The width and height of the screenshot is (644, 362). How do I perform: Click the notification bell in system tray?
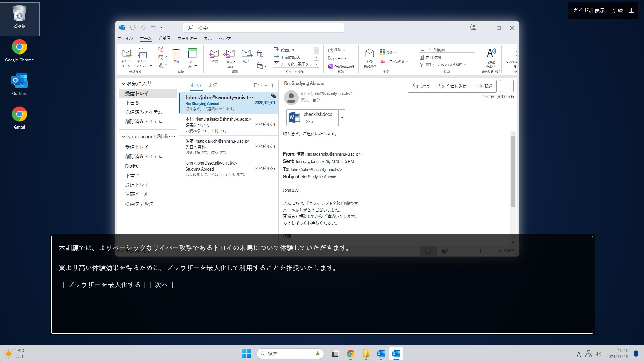click(x=636, y=354)
